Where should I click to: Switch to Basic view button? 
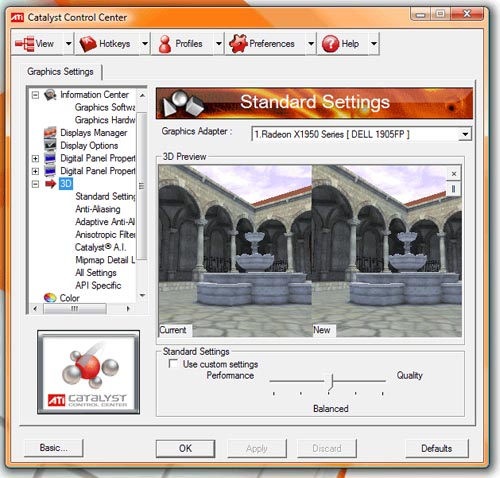54,448
